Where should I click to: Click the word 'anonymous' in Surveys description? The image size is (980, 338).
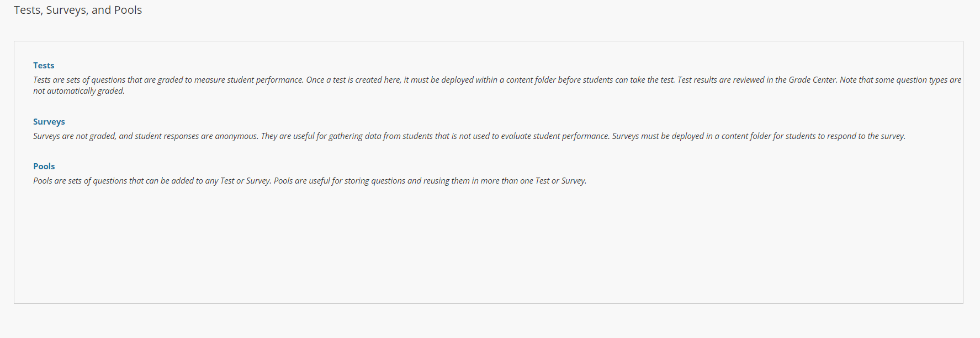(236, 136)
